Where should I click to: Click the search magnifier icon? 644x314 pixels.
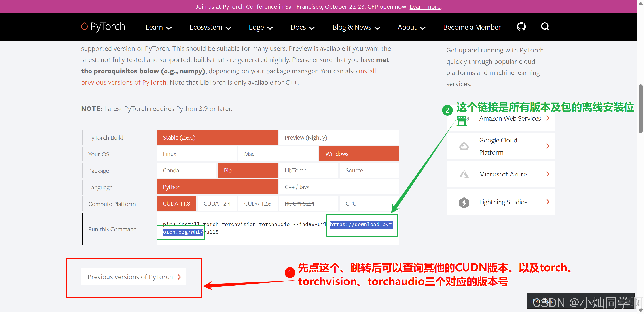545,27
